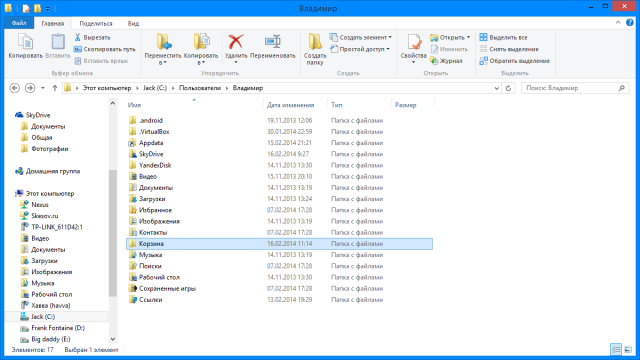This screenshot has height=360, width=640.
Task: Go up one folder level
Action: pos(55,88)
